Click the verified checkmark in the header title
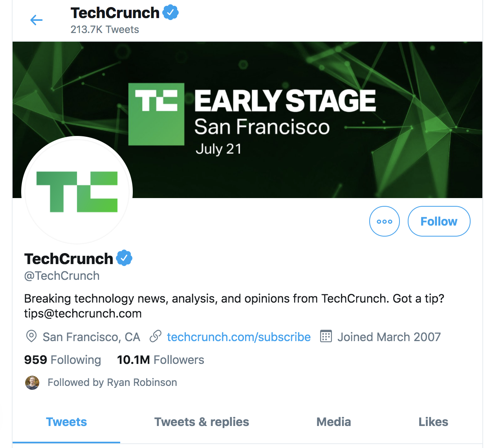Image resolution: width=491 pixels, height=448 pixels. [170, 12]
